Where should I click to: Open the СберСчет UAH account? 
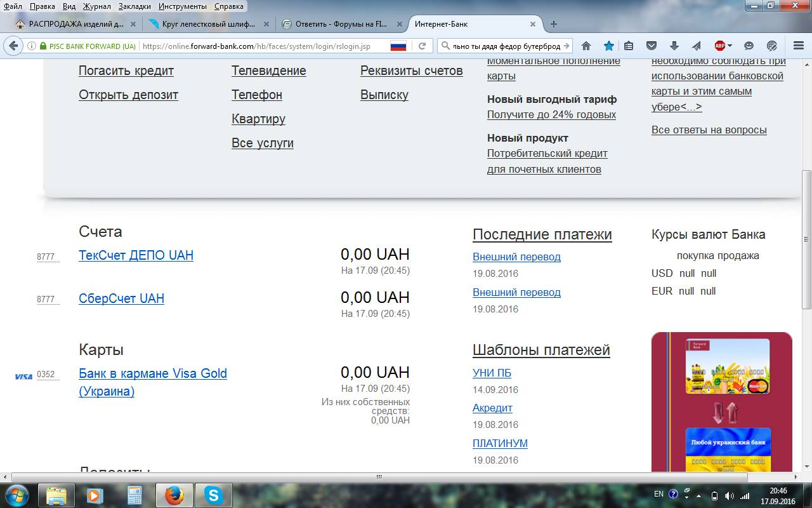[121, 298]
